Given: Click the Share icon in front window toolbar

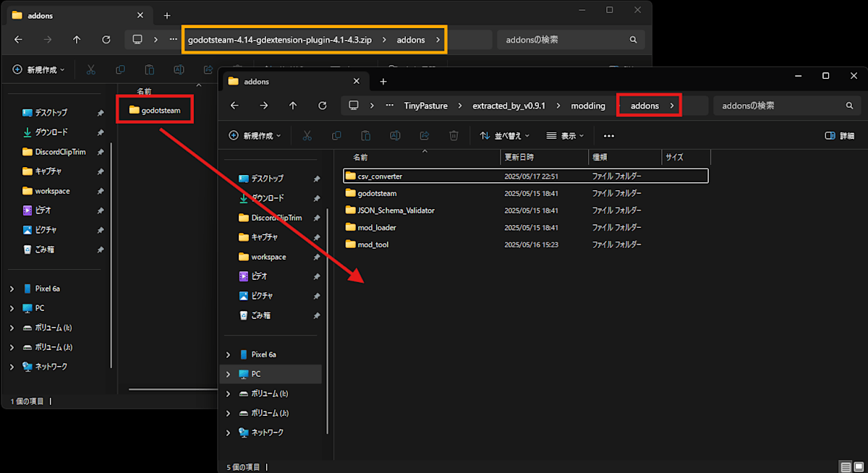Looking at the screenshot, I should pos(425,135).
